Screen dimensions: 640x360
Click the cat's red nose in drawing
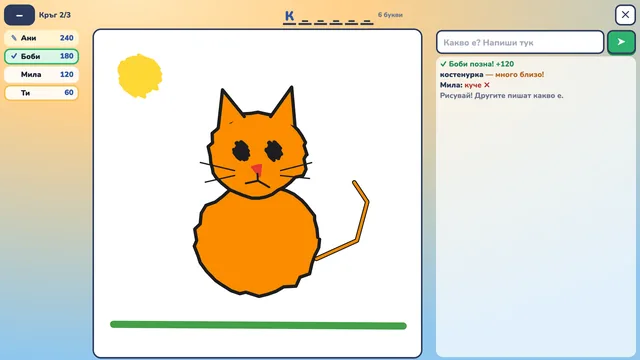tap(257, 169)
